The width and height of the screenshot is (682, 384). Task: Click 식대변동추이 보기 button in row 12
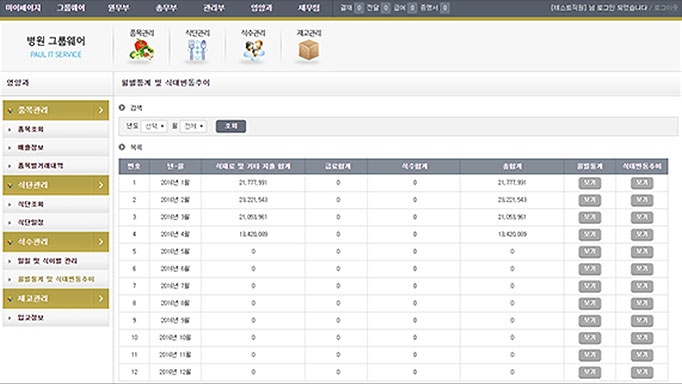642,372
